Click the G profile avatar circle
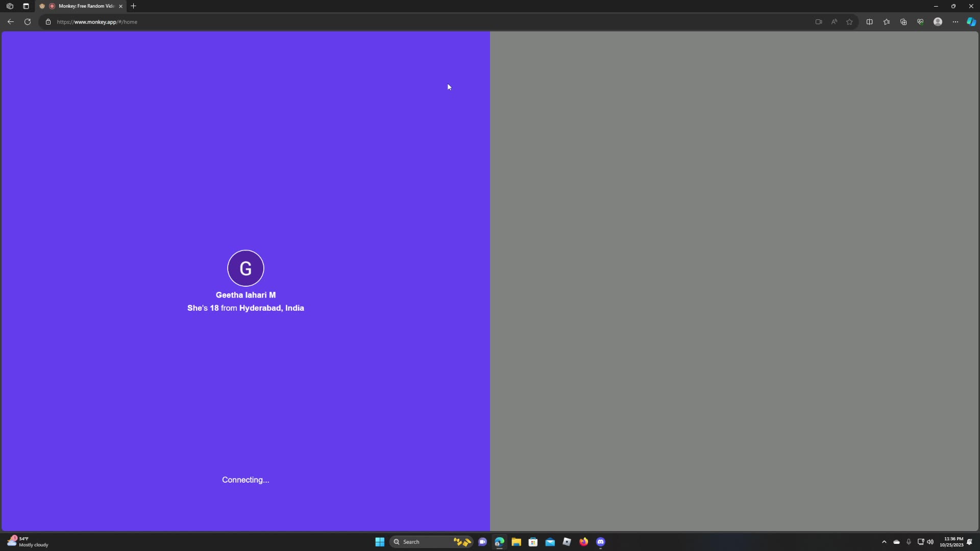The image size is (980, 551). click(x=246, y=268)
